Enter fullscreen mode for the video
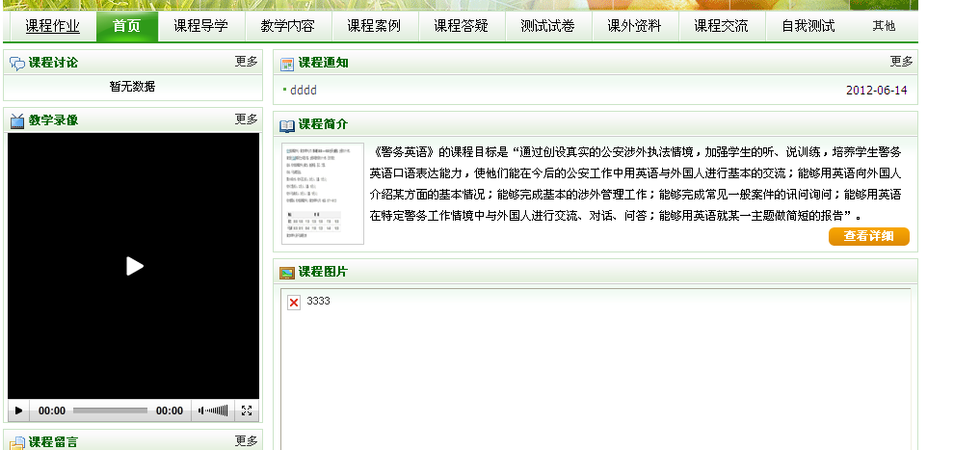 pyautogui.click(x=247, y=410)
